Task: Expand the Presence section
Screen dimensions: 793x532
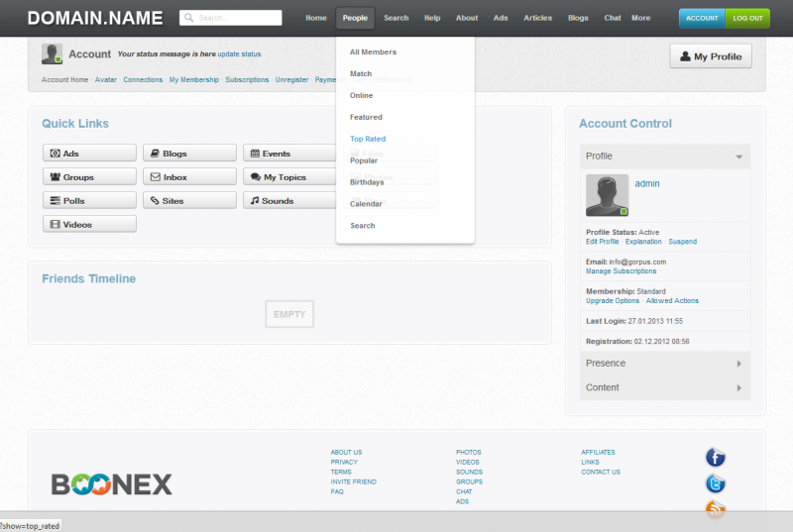Action: [x=665, y=364]
